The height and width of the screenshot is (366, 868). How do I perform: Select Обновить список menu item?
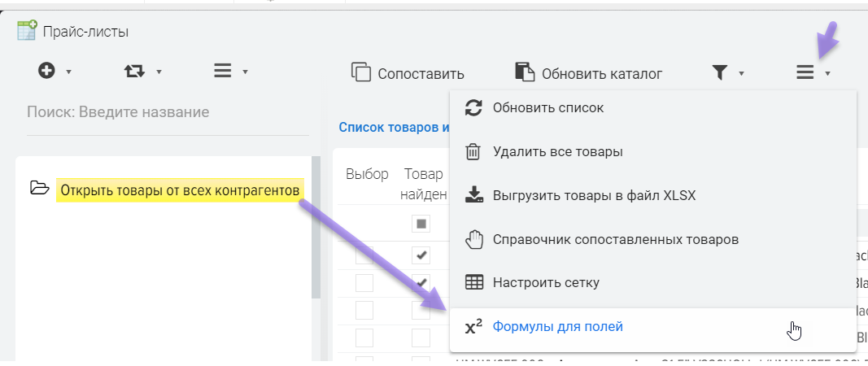click(x=547, y=107)
